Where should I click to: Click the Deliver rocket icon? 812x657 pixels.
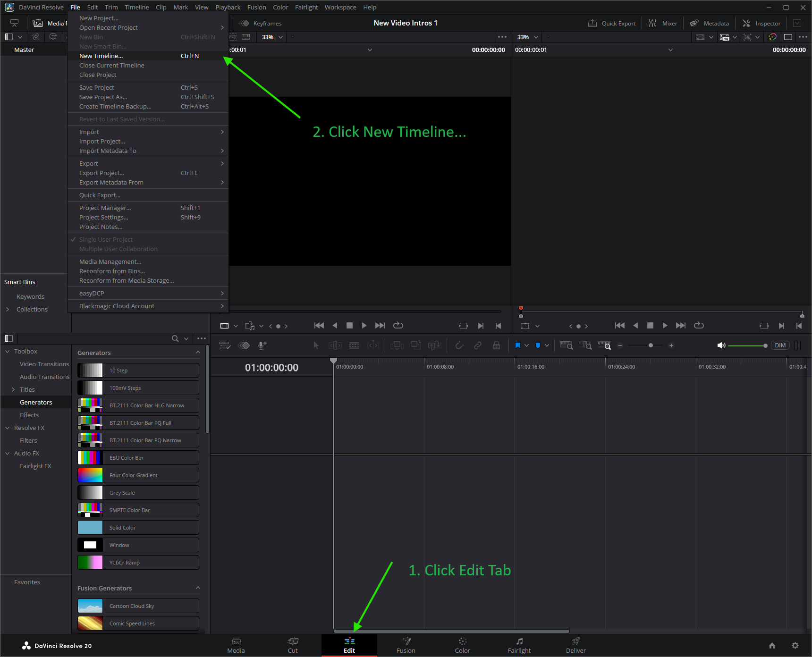pyautogui.click(x=575, y=641)
